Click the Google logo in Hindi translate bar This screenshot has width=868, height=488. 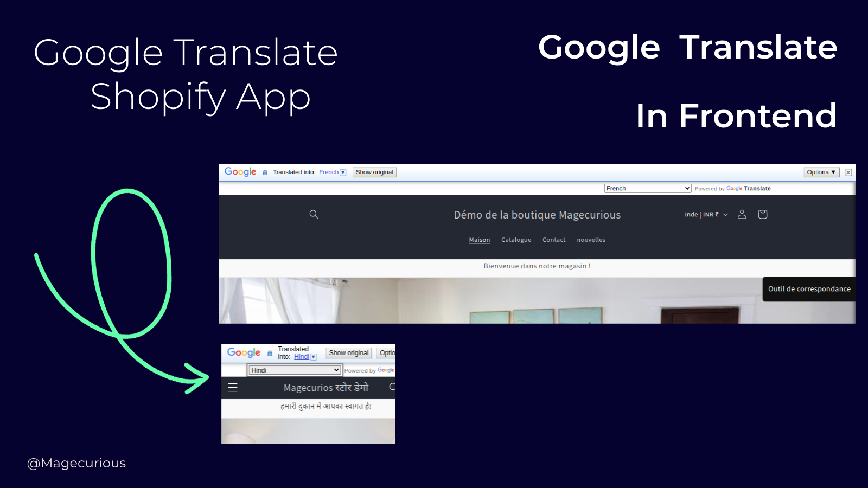coord(244,352)
